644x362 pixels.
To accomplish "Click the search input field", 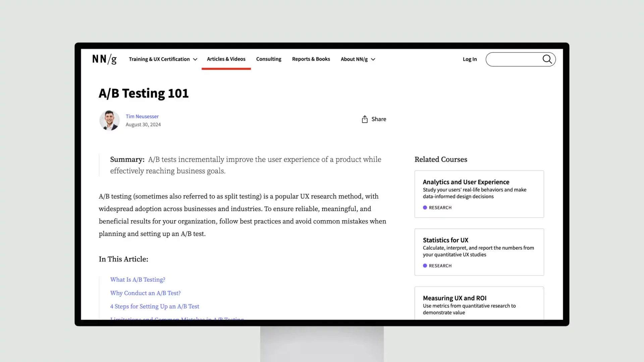I will point(520,59).
